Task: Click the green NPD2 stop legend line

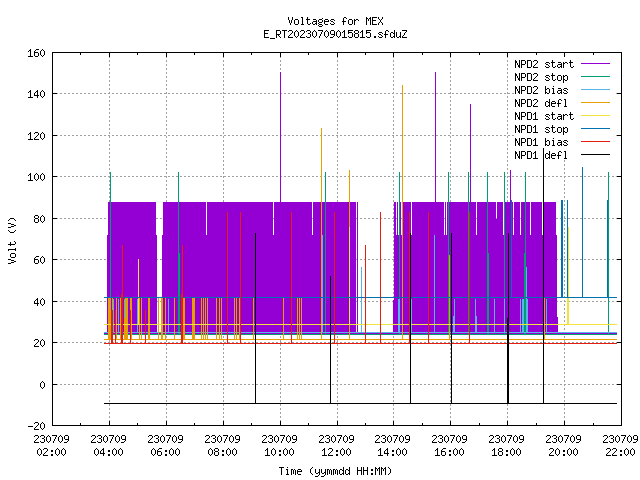Action: [595, 77]
